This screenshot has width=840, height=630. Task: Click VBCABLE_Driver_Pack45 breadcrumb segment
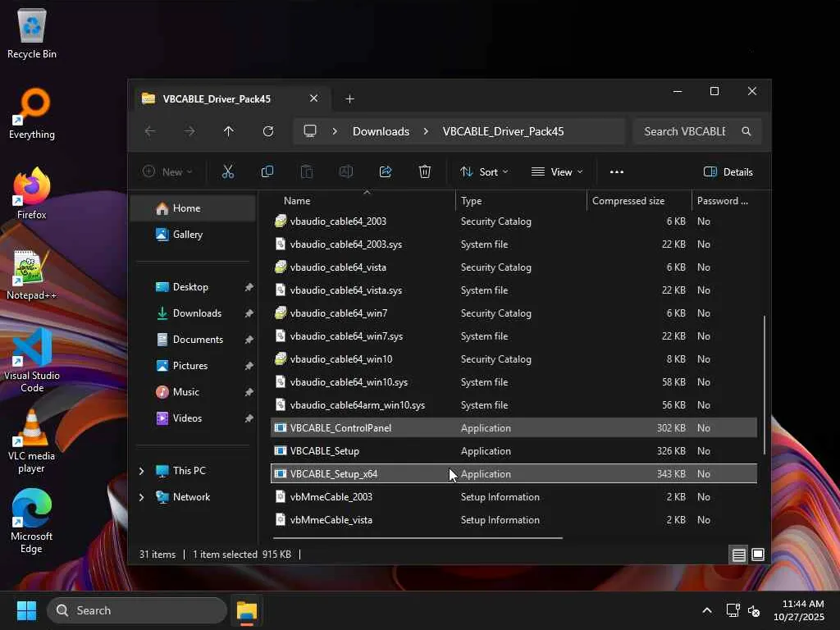503,131
